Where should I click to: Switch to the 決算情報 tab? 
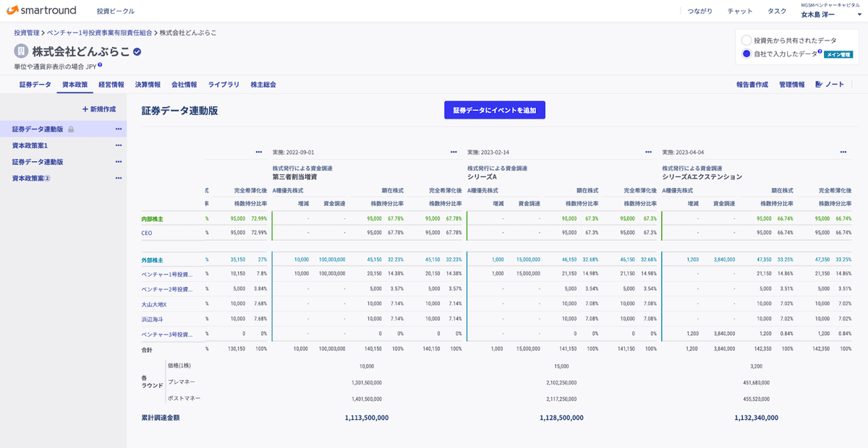point(149,84)
